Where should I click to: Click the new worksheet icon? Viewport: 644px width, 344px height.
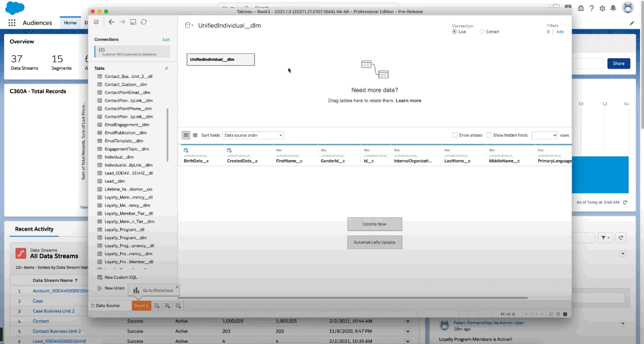(x=157, y=306)
